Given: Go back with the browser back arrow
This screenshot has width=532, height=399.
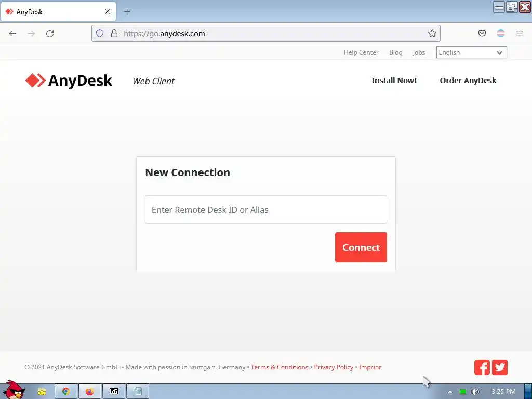Looking at the screenshot, I should pos(12,34).
